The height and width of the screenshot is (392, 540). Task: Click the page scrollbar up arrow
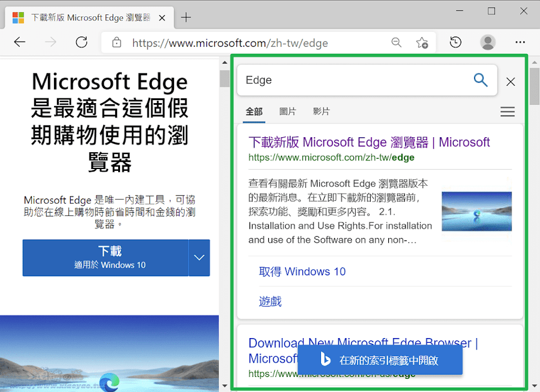224,63
